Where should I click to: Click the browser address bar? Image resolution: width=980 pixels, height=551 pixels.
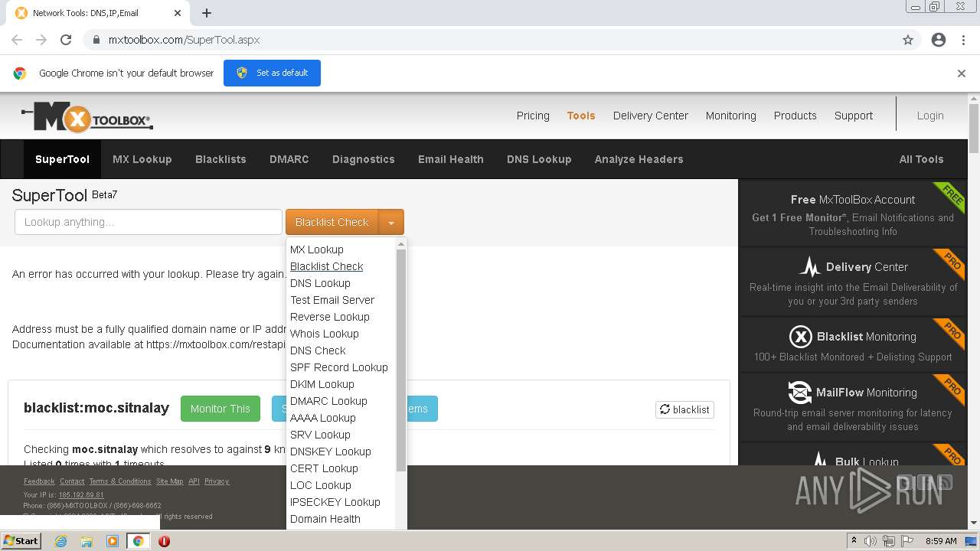pos(490,40)
